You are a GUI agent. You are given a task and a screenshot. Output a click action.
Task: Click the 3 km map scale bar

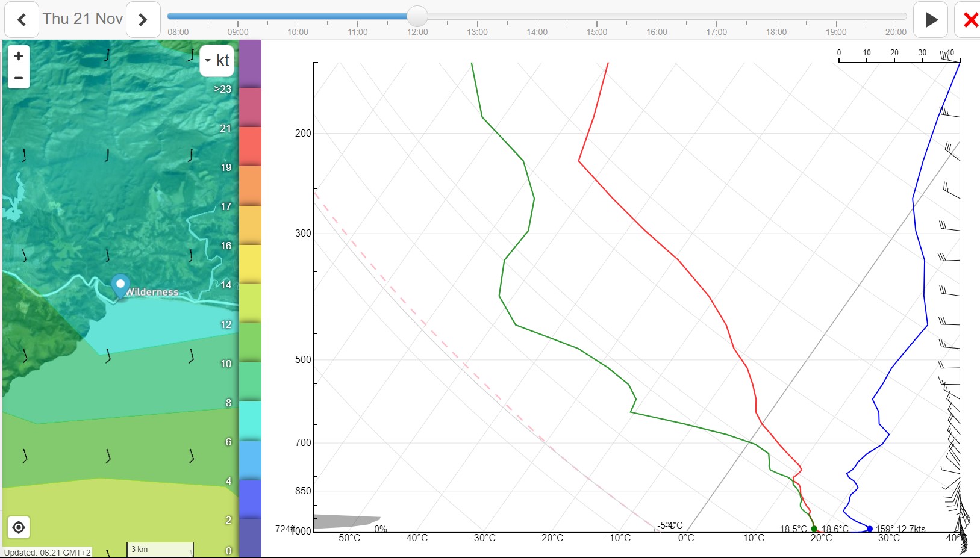click(x=160, y=549)
